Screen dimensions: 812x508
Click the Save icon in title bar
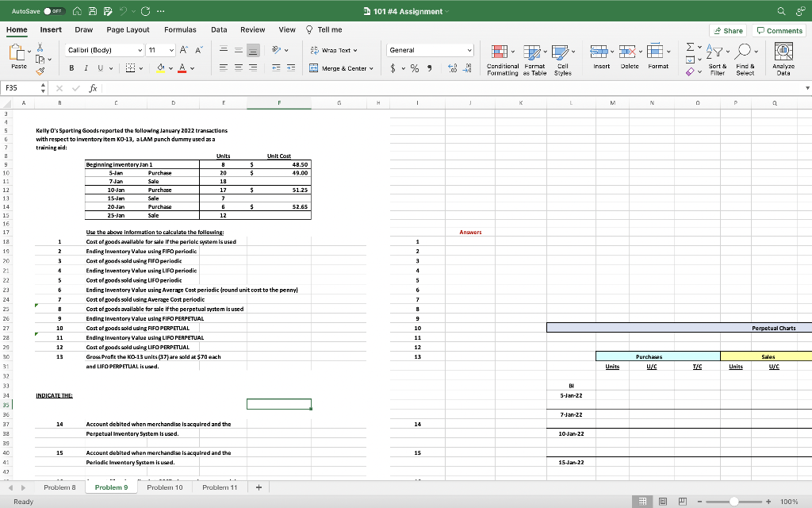pyautogui.click(x=93, y=11)
